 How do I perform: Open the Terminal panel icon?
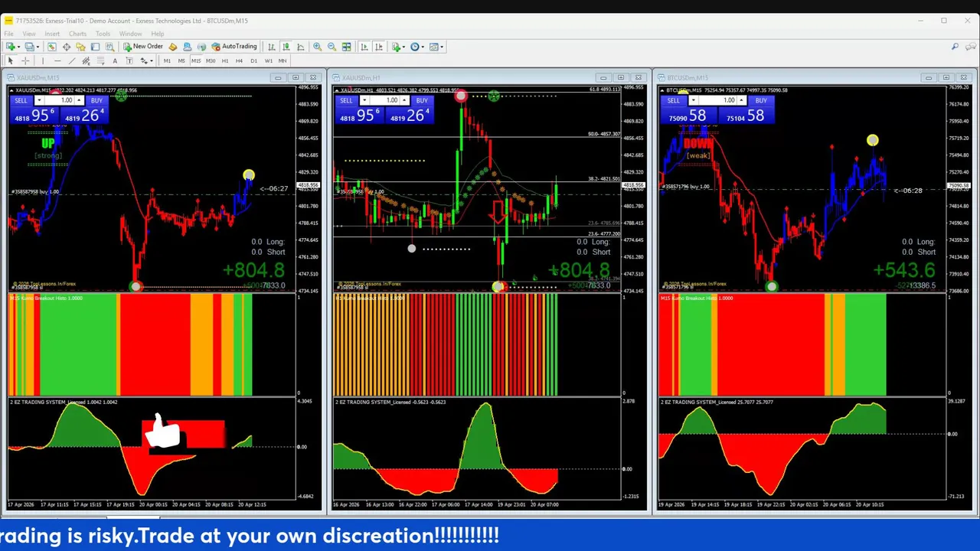(x=95, y=47)
